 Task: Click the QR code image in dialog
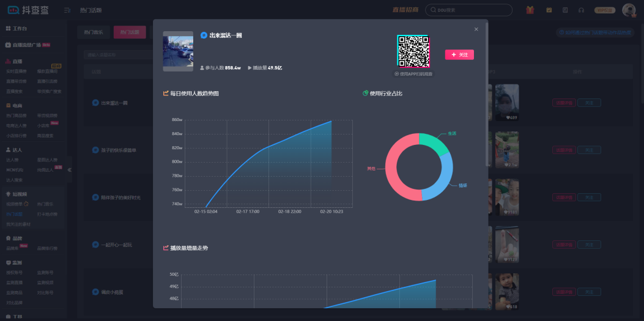tap(413, 51)
